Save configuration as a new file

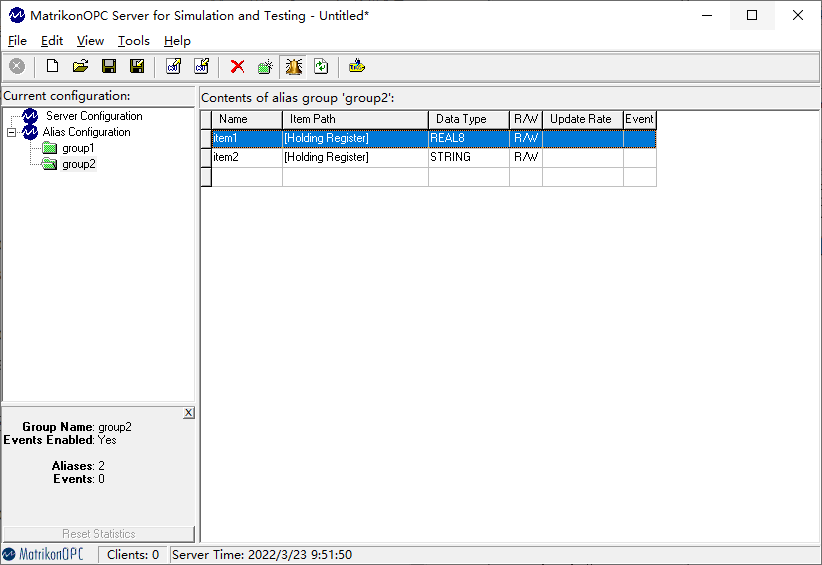(137, 66)
